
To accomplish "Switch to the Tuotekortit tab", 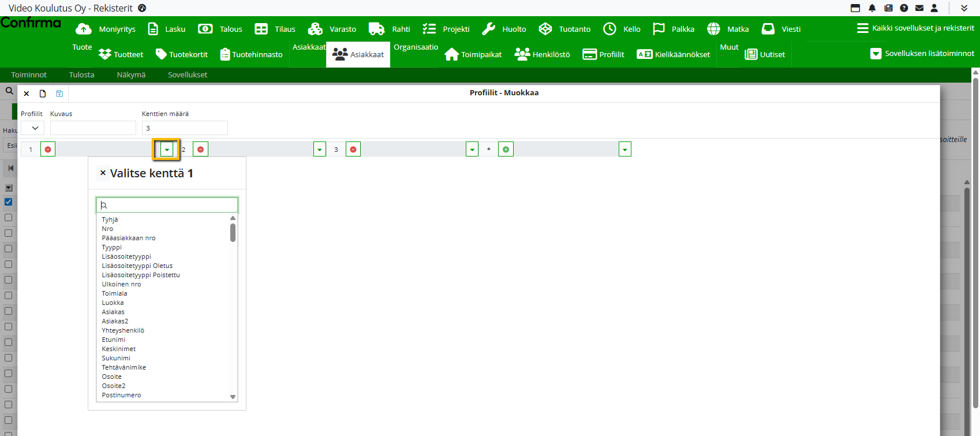I will tap(182, 54).
